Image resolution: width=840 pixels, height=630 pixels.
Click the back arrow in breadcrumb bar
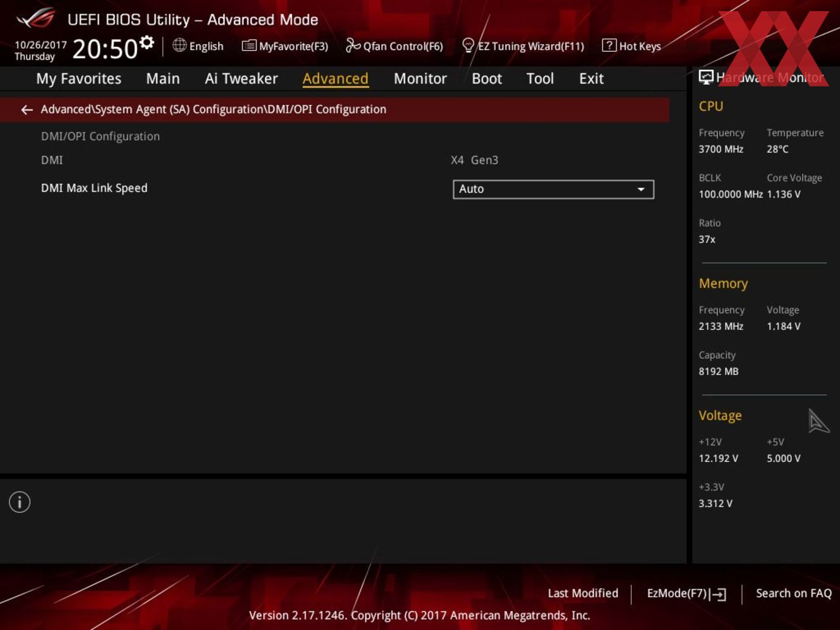pyautogui.click(x=27, y=110)
